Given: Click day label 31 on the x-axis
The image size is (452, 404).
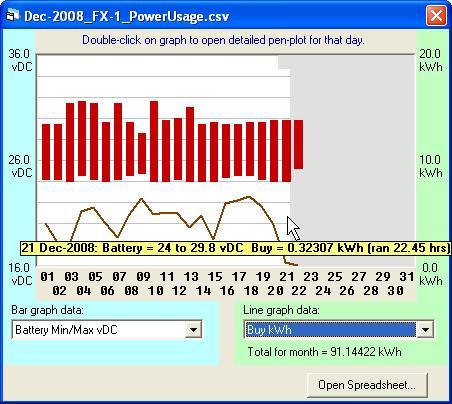Looking at the screenshot, I should 407,277.
